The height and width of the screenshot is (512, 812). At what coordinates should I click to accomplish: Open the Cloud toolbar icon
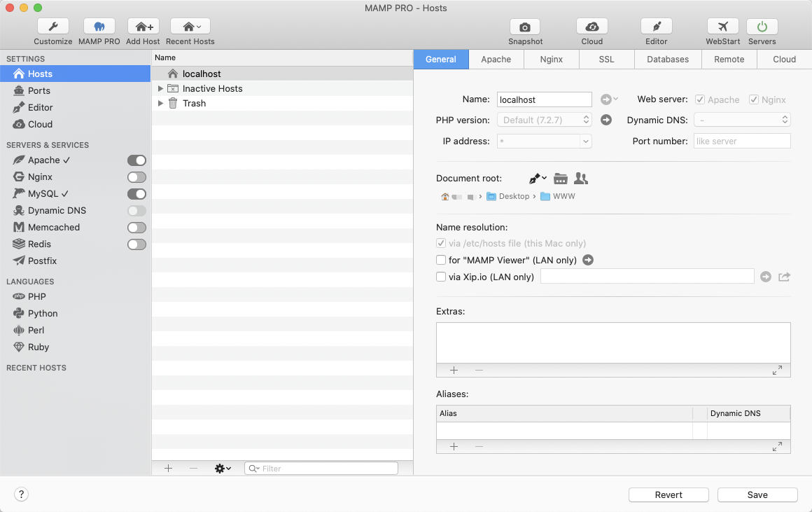592,27
